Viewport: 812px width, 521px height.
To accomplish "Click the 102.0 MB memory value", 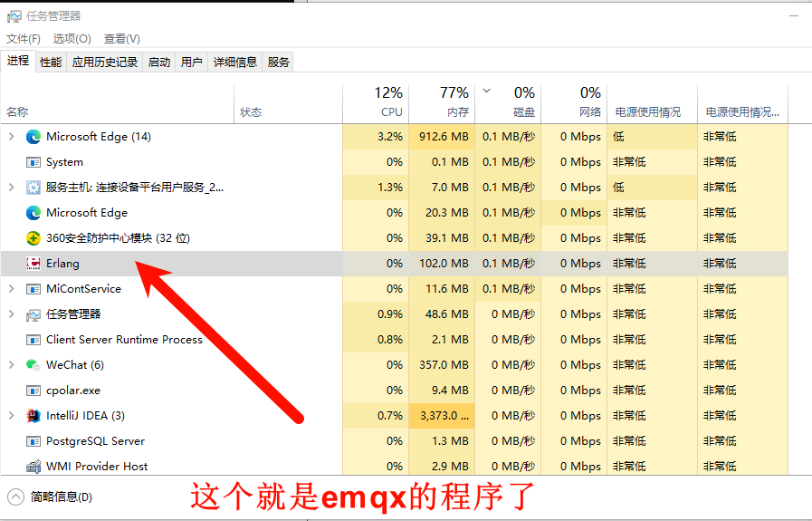I will pyautogui.click(x=444, y=264).
